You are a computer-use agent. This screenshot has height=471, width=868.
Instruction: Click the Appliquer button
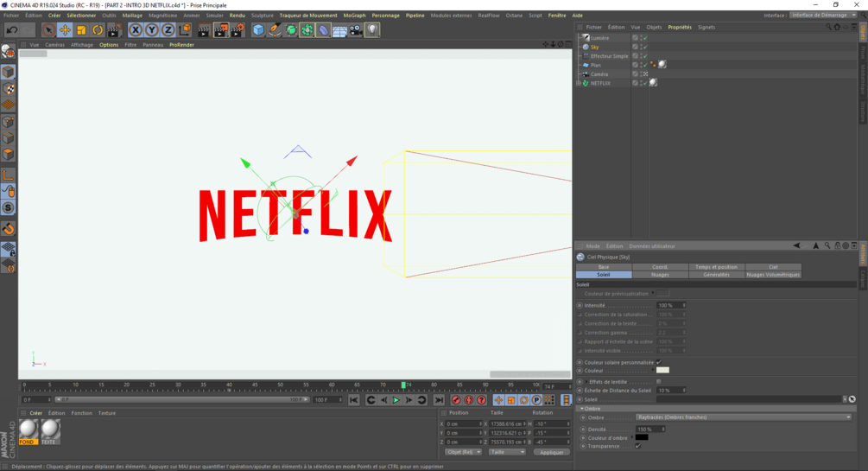pos(551,452)
